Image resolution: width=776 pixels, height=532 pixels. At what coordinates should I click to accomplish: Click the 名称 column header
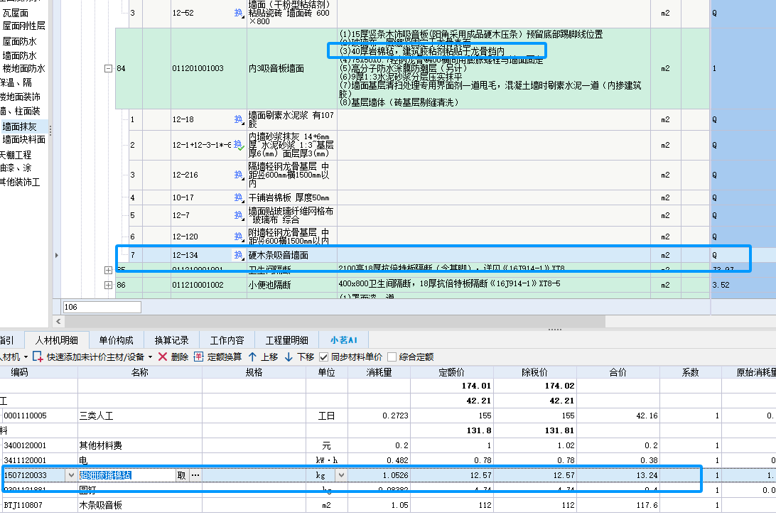point(139,372)
